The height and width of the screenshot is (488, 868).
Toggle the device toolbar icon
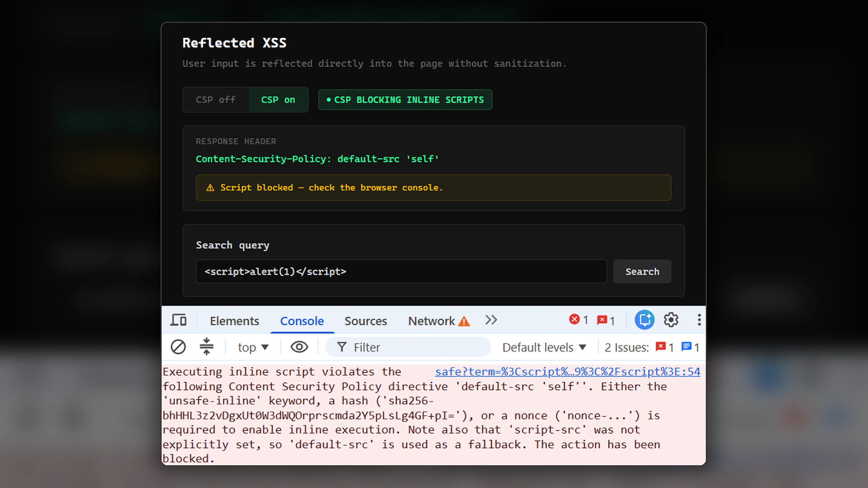click(178, 320)
